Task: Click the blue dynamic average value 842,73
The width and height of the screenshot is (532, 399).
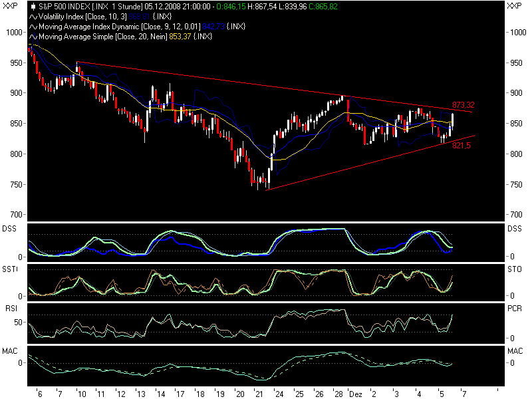Action: pos(213,27)
